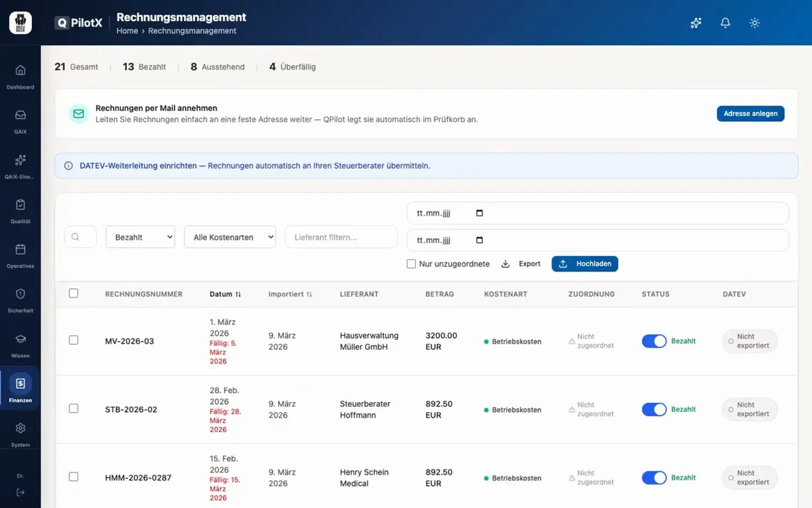
Task: Open the calendar picker on the second date field
Action: [x=480, y=240]
